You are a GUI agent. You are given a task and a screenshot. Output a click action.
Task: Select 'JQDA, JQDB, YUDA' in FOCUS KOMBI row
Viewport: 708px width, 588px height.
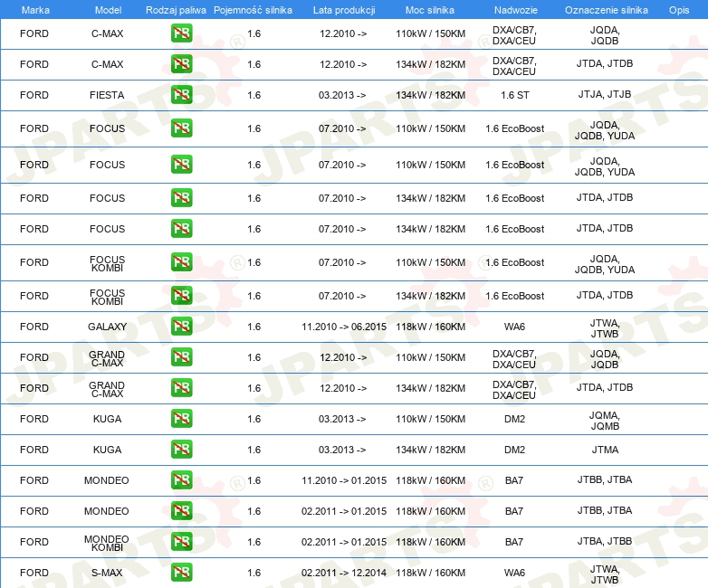(605, 264)
